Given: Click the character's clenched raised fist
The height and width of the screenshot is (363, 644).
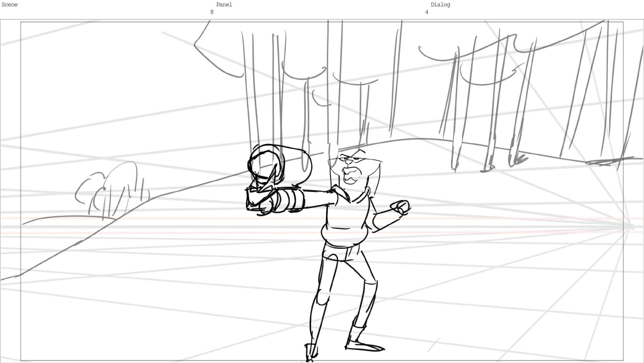Looking at the screenshot, I should [x=401, y=207].
